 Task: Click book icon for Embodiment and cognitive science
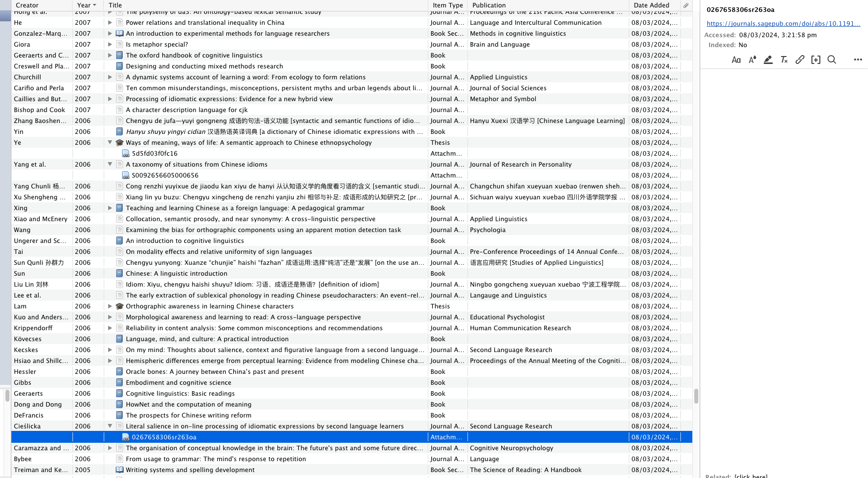(x=120, y=383)
